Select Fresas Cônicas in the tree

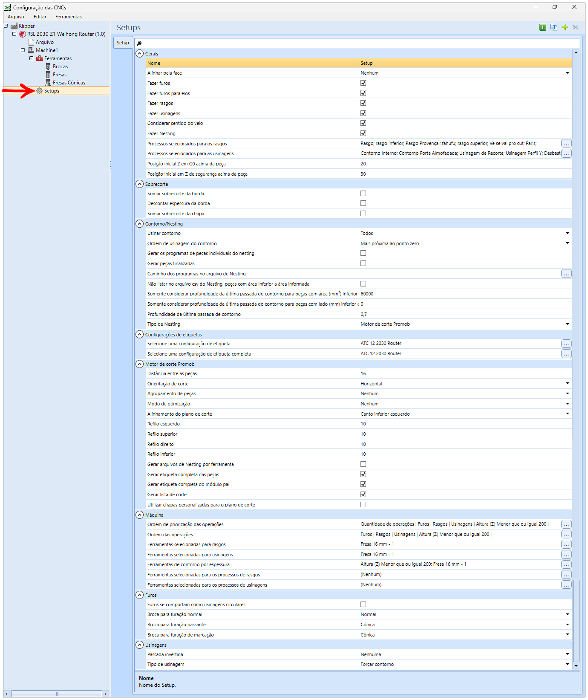[69, 83]
